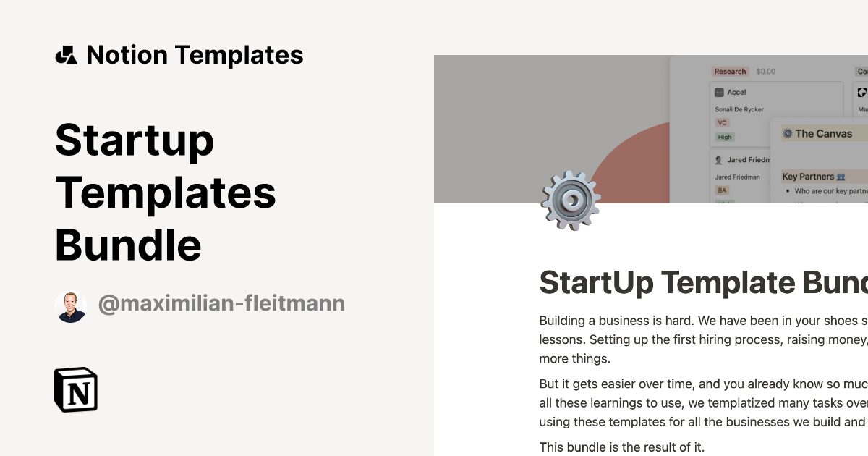This screenshot has width=868, height=456.
Task: Select the High priority tag
Action: pyautogui.click(x=723, y=137)
